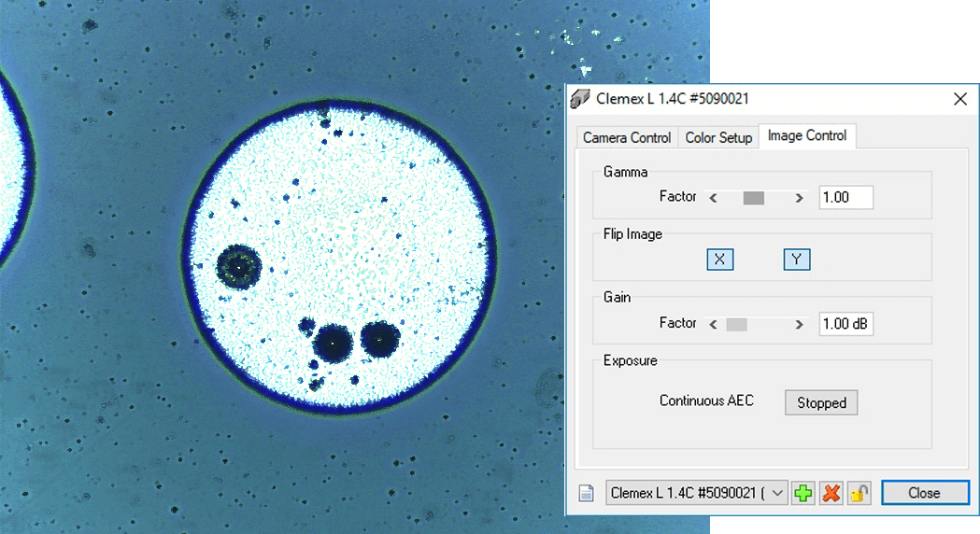The width and height of the screenshot is (980, 534).
Task: Click the camera icon in dialog title bar
Action: 580,99
